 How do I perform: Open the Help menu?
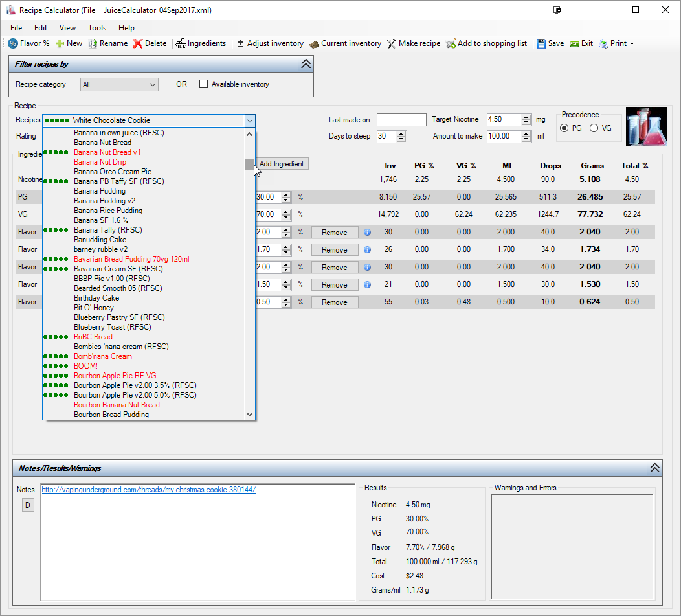click(126, 28)
